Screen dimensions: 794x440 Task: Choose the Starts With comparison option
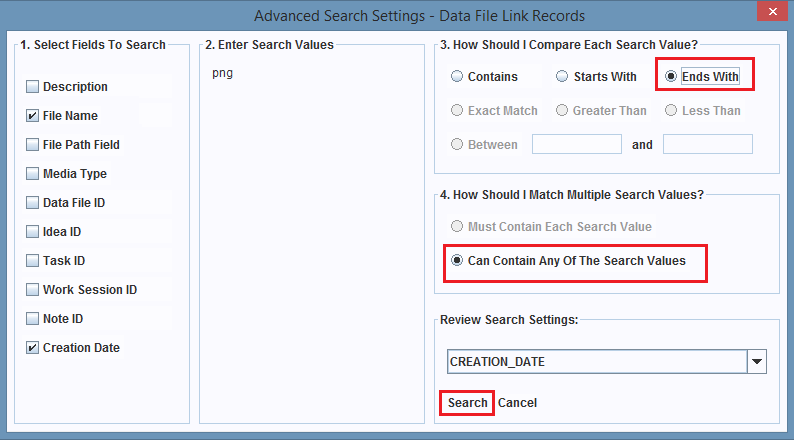(562, 76)
